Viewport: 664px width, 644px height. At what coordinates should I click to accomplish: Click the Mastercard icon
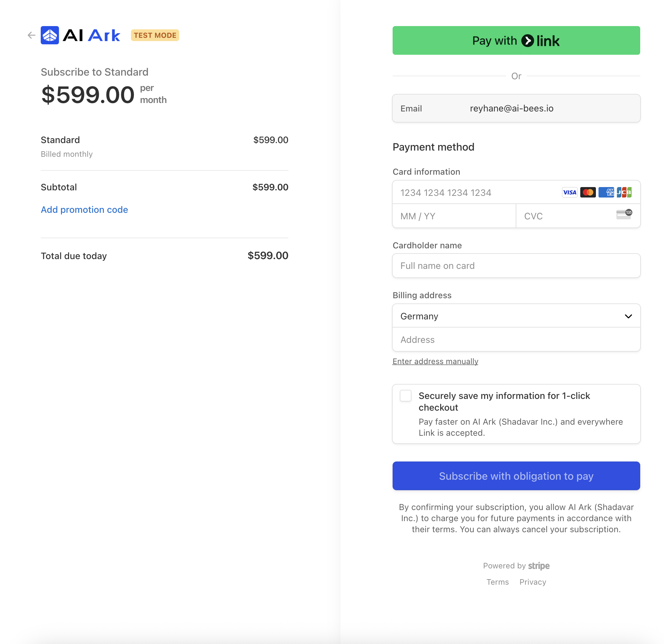point(588,193)
